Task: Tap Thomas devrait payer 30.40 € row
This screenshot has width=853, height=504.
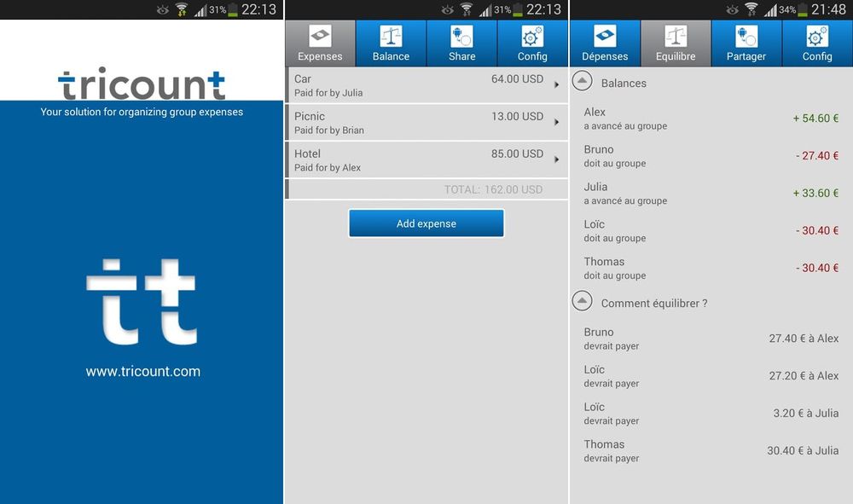Action: click(x=711, y=450)
